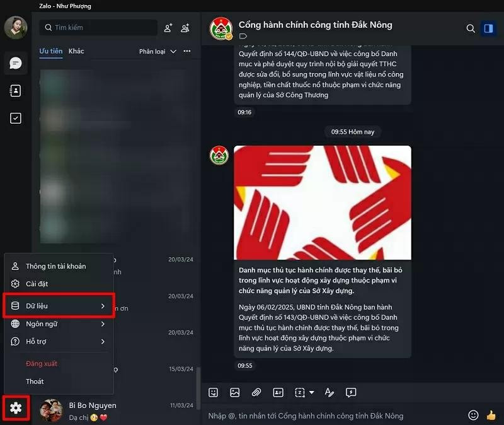Open the Messages chat bubble icon
Screen dimensions: 504x425
pyautogui.click(x=15, y=63)
